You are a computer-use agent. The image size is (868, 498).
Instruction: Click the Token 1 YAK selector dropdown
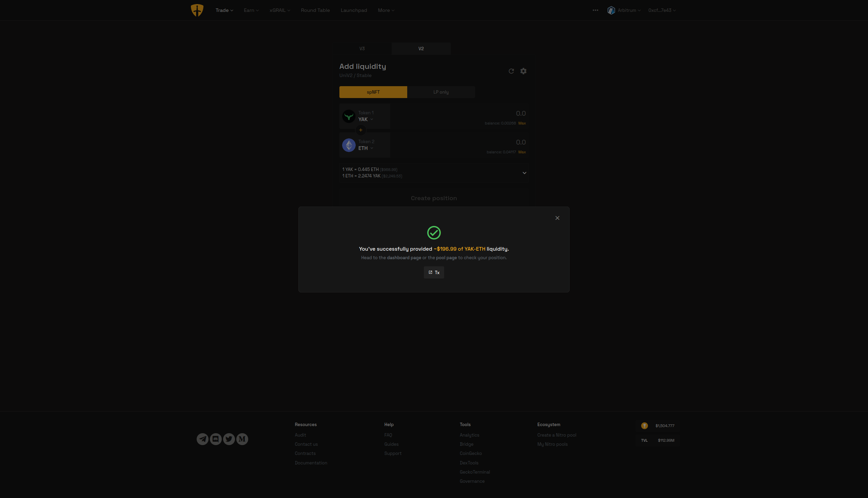(x=365, y=119)
